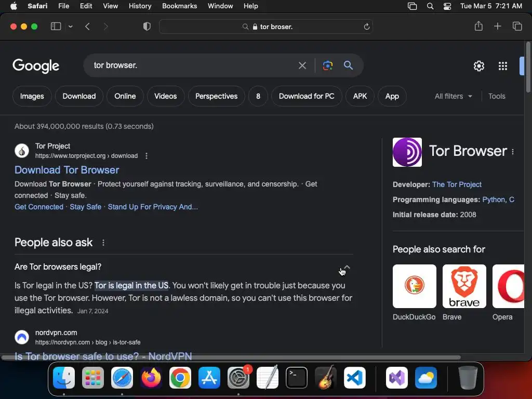Select the APK filter chip

pyautogui.click(x=360, y=96)
